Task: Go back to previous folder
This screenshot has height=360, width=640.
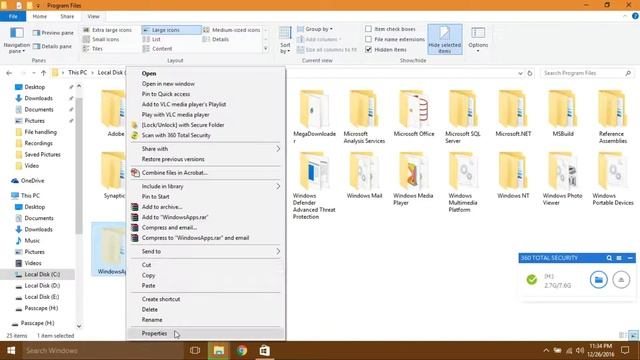Action: coord(9,73)
